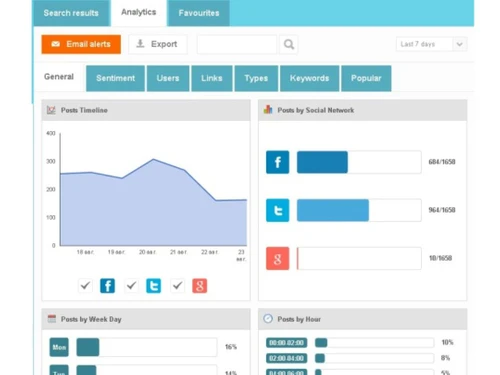Viewport: 500px width, 375px height.
Task: Click the posts timeline area chart peak
Action: 153,159
